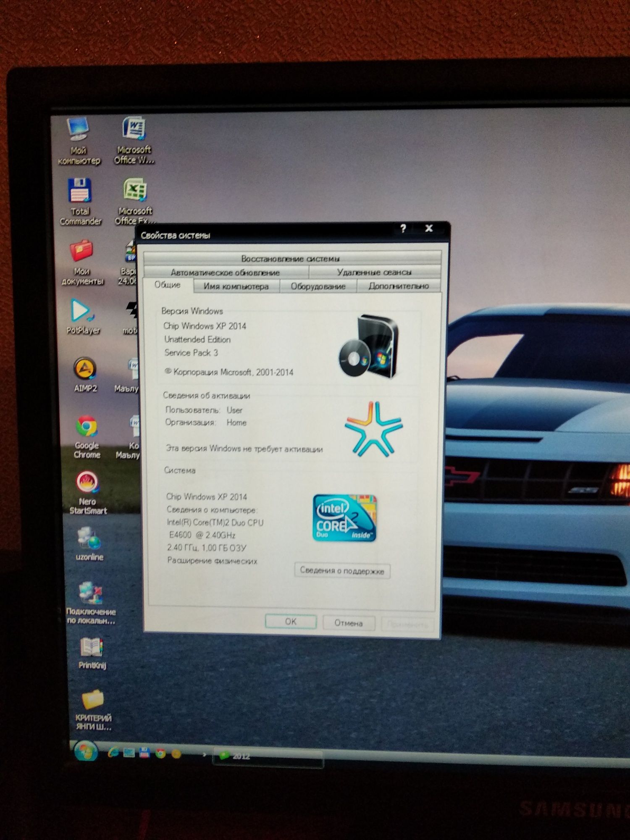Launch PrintKnij desktop shortcut
This screenshot has height=840, width=630.
92,653
